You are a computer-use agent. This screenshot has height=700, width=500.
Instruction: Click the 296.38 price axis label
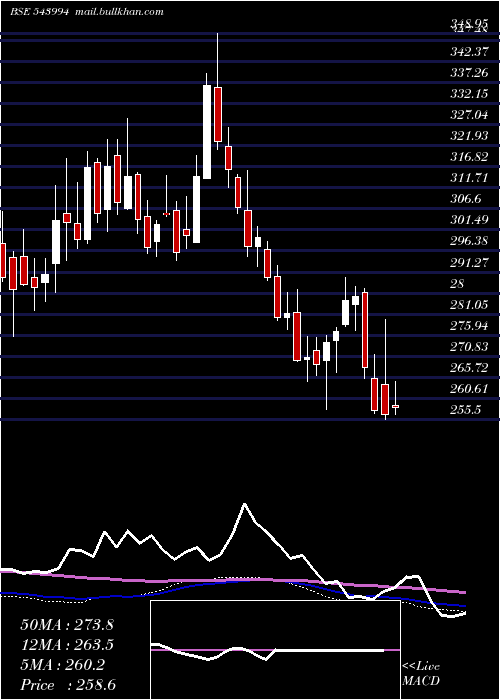[x=469, y=241]
